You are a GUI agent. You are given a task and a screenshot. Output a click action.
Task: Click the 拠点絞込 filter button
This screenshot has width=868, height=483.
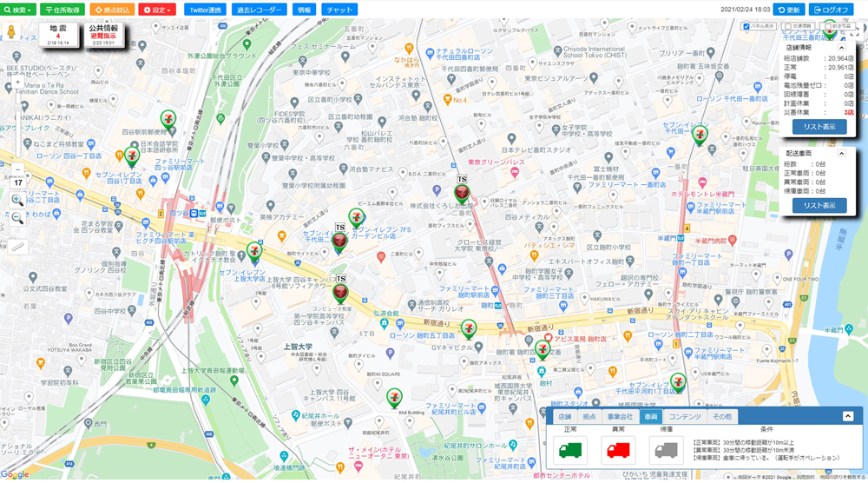(x=112, y=10)
